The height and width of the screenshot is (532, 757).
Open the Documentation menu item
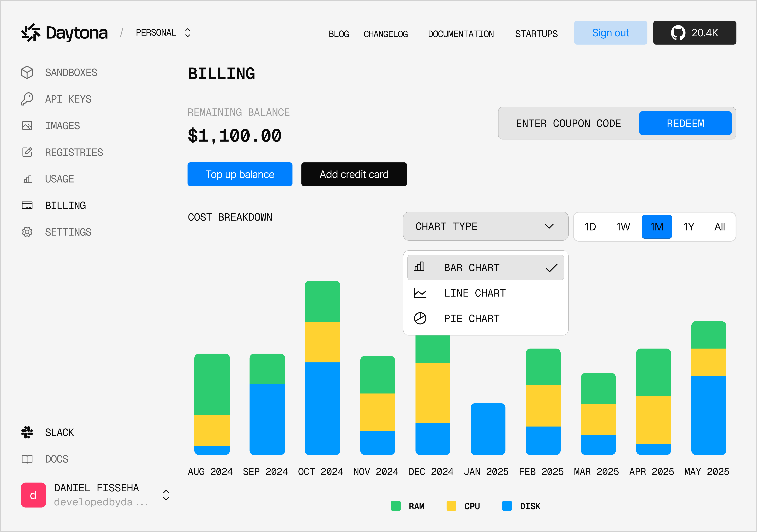tap(461, 34)
